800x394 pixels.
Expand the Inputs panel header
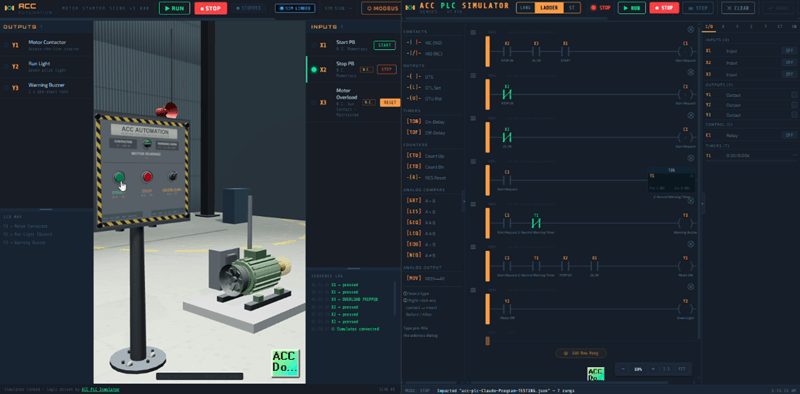(327, 27)
